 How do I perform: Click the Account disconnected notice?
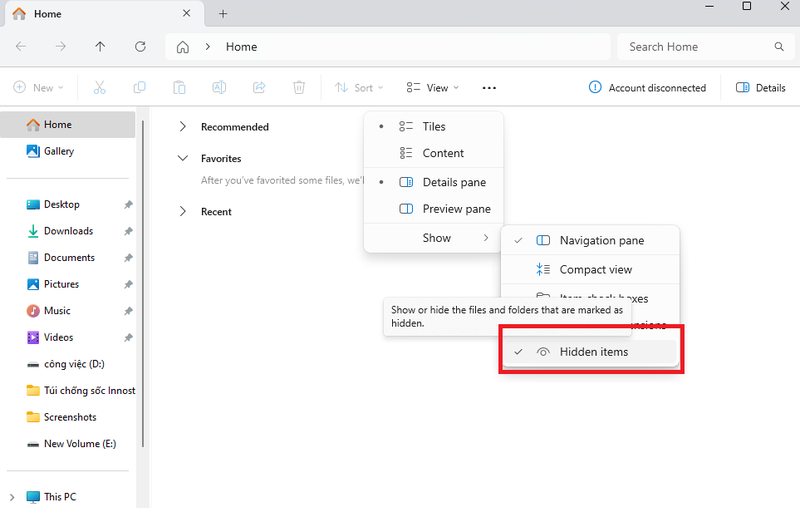[647, 88]
